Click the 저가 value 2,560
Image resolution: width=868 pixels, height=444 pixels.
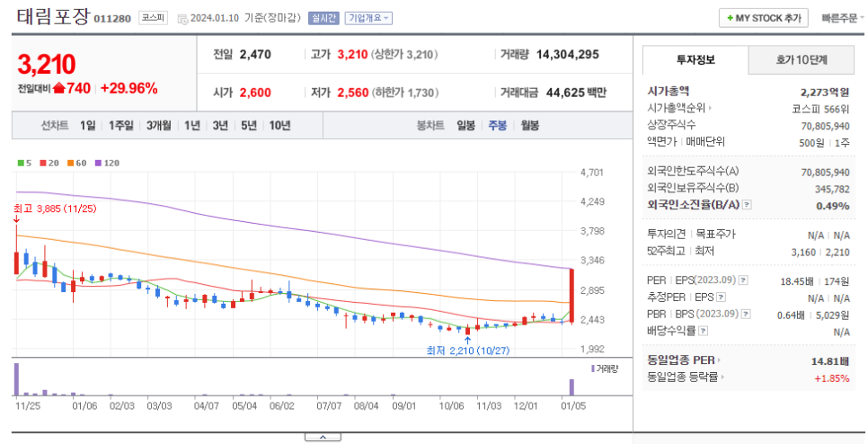coord(353,93)
